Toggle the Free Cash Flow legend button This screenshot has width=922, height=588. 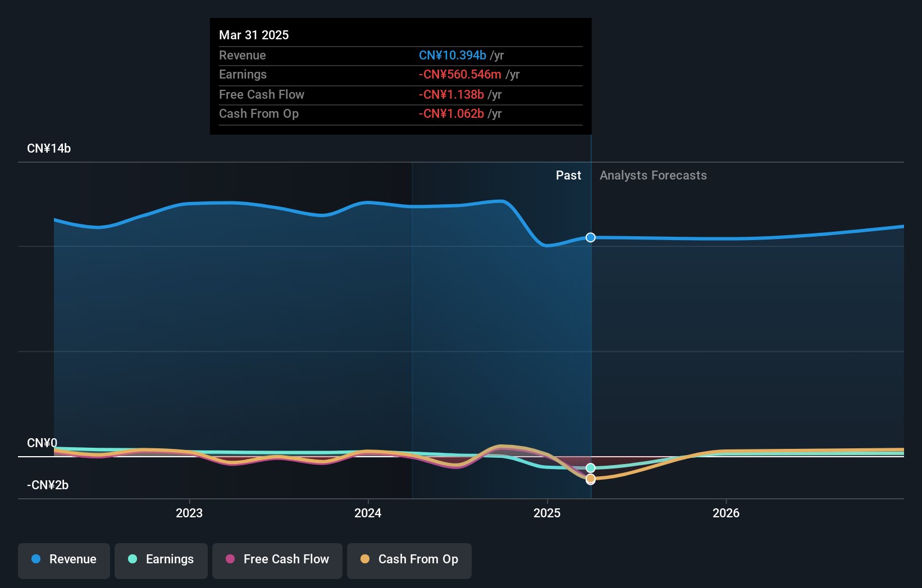[277, 561]
